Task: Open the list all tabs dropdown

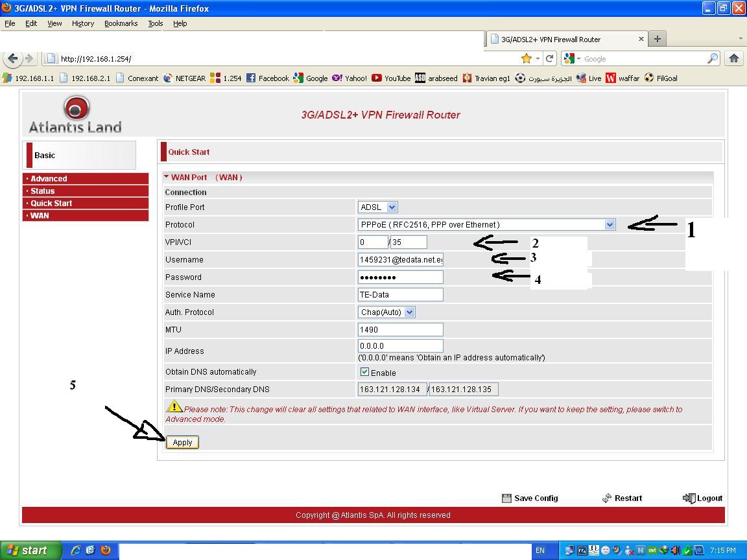Action: [740, 39]
